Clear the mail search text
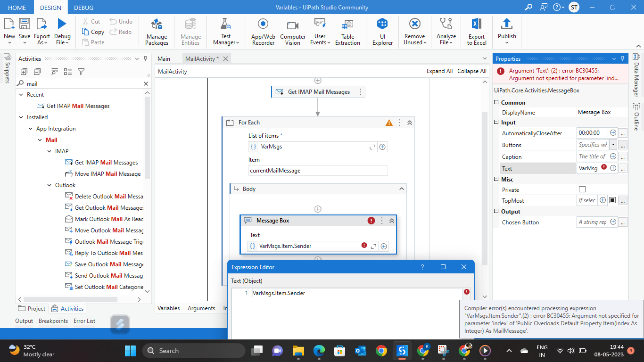This screenshot has height=362, width=644. (146, 83)
